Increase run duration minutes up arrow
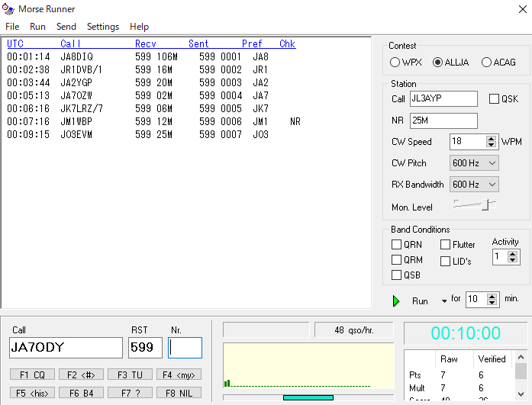 492,296
